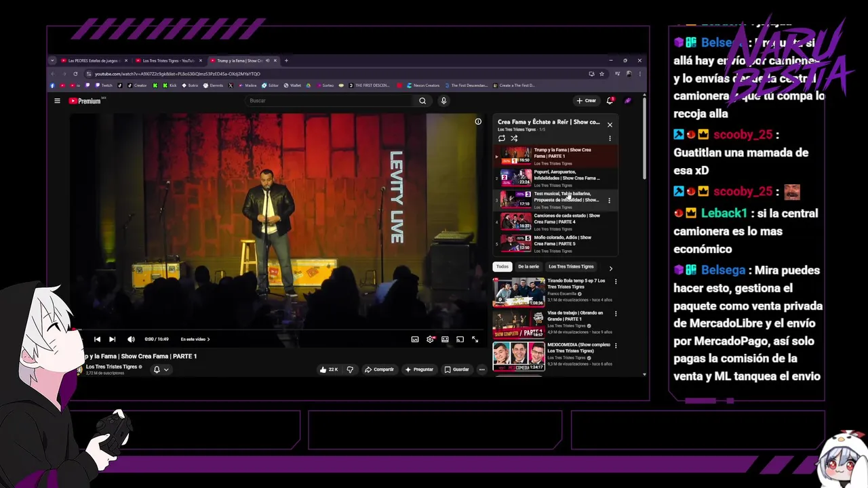Expand the subscription notification bell dropdown
Viewport: 868px width, 488px height.
(161, 369)
